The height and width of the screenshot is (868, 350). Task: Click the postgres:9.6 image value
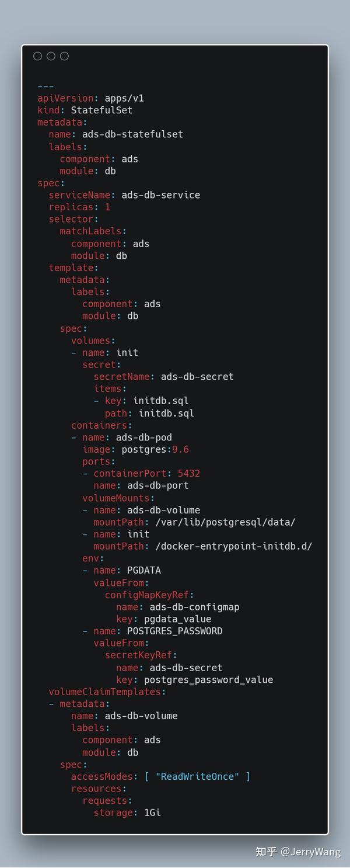pos(155,449)
